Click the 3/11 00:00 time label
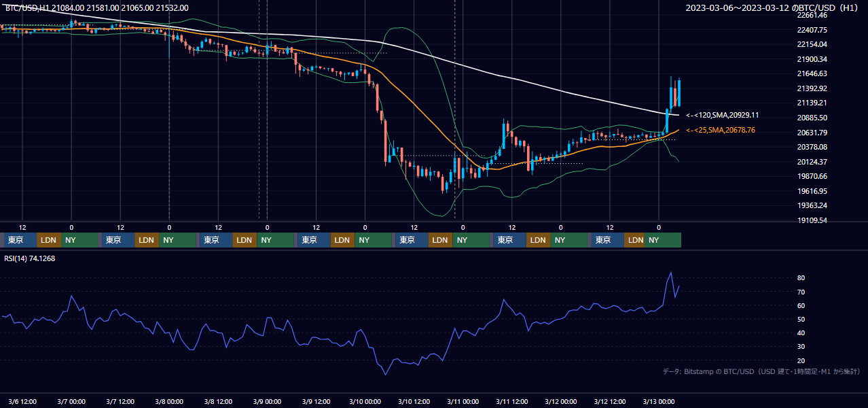868x408 pixels. 463,401
